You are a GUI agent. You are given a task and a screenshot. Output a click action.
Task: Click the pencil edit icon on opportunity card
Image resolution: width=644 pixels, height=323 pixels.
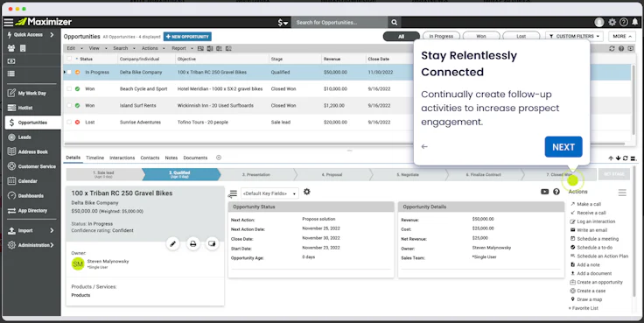point(173,243)
